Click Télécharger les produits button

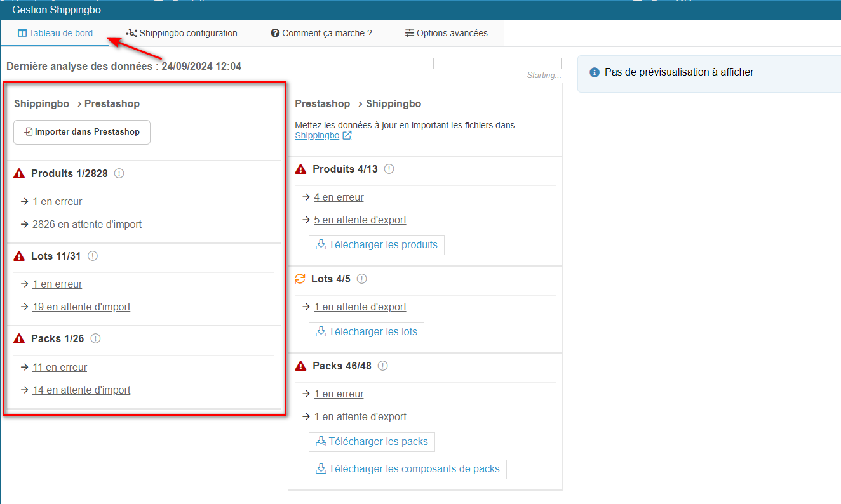click(377, 245)
